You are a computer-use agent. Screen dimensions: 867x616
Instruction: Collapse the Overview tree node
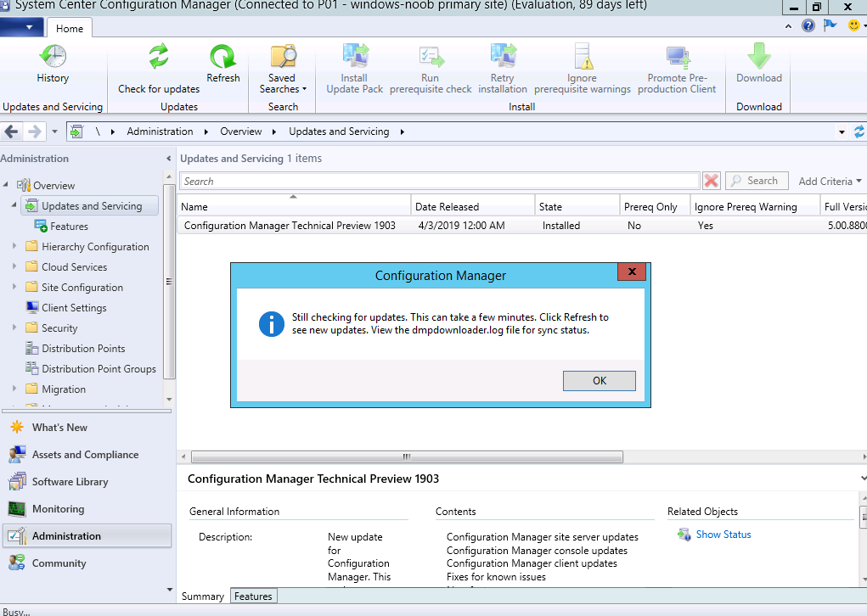pyautogui.click(x=6, y=184)
